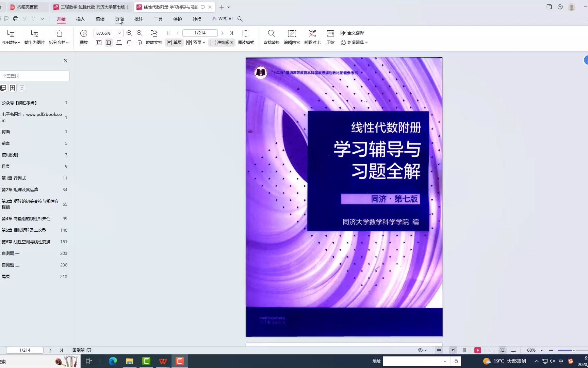Viewport: 588px width, 368px height.
Task: Enable 阅读模式 (reading mode)
Action: [x=246, y=37]
